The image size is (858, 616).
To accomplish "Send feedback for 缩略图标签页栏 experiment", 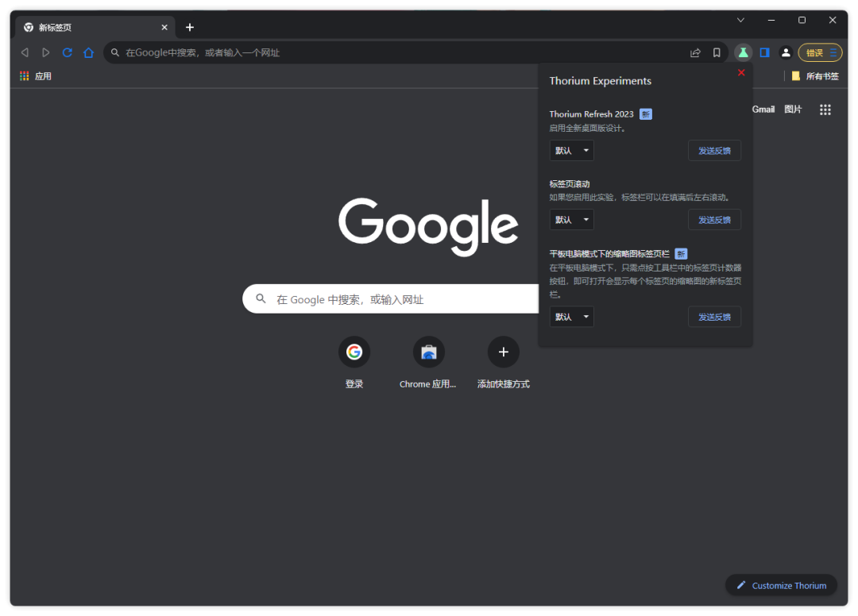I will coord(715,317).
